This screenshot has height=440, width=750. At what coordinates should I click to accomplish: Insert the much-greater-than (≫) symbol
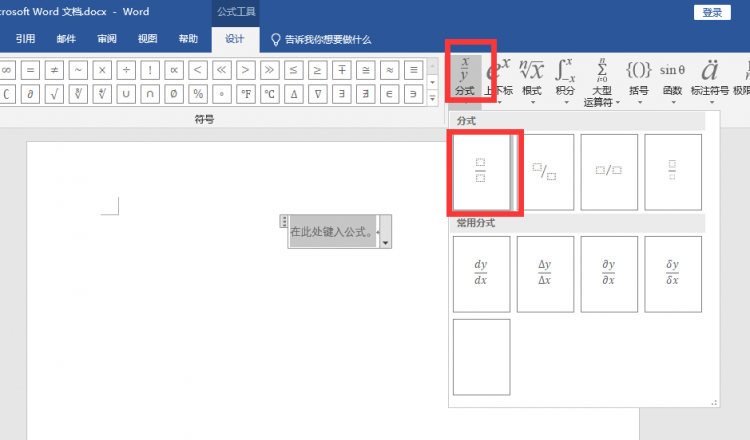click(269, 70)
